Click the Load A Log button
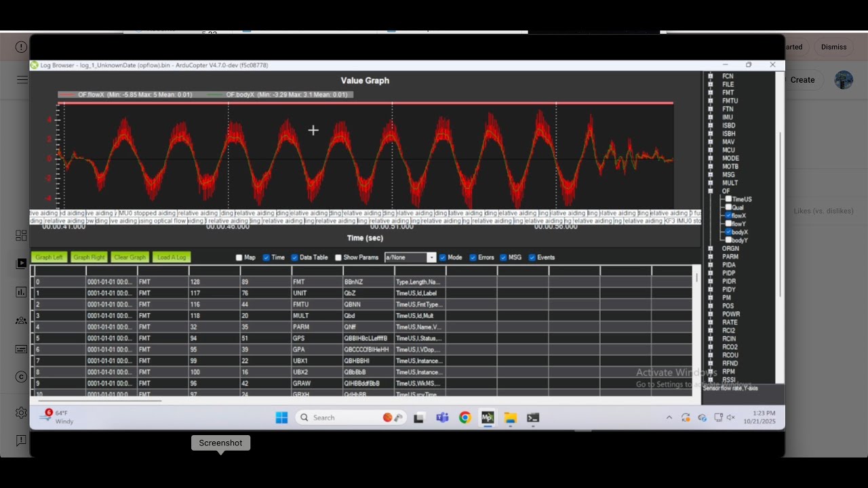Screen dimensions: 868x488 (x=171, y=258)
